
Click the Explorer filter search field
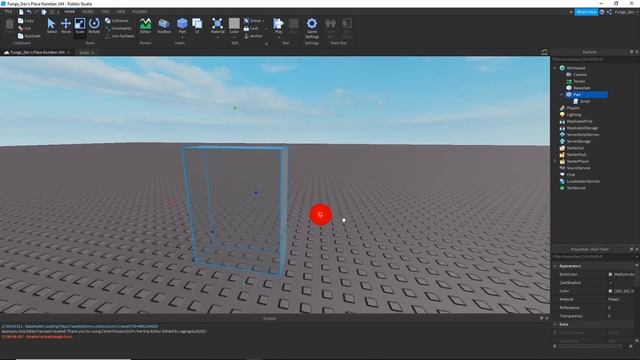click(595, 59)
